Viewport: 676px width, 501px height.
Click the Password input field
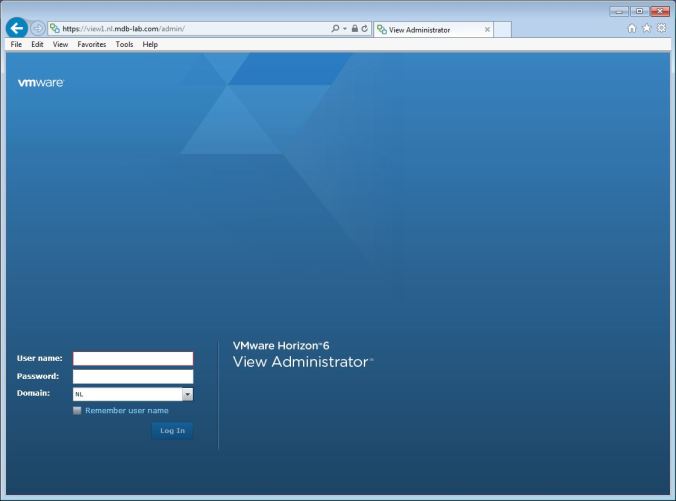(x=133, y=376)
